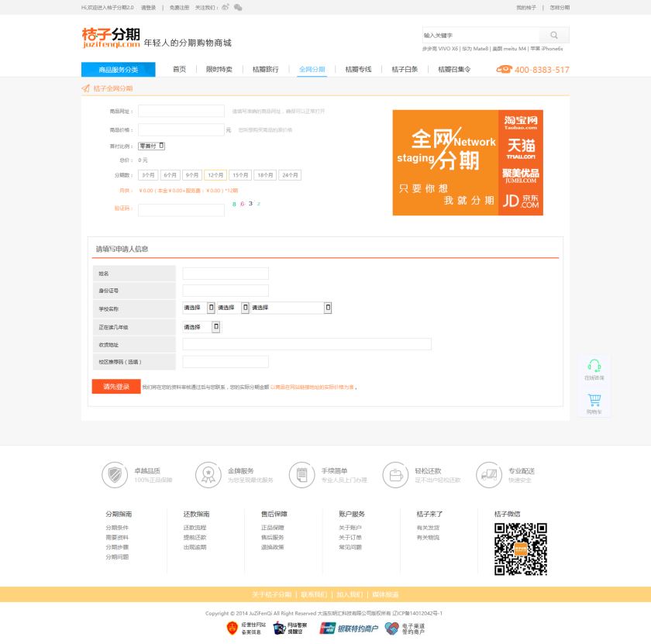
Task: Click the medal icon for 金牌服务
Action: (x=208, y=474)
